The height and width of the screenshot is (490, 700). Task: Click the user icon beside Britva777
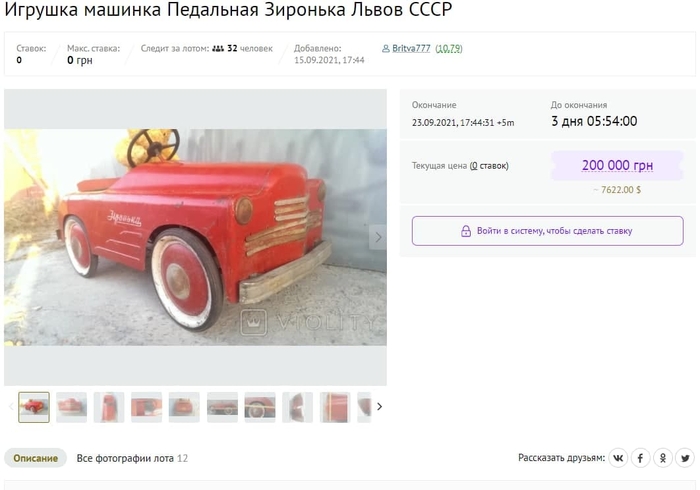[386, 49]
